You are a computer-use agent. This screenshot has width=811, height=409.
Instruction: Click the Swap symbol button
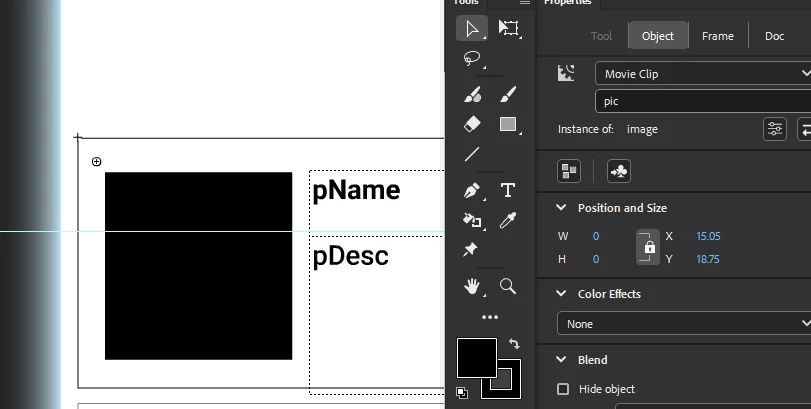click(x=805, y=129)
